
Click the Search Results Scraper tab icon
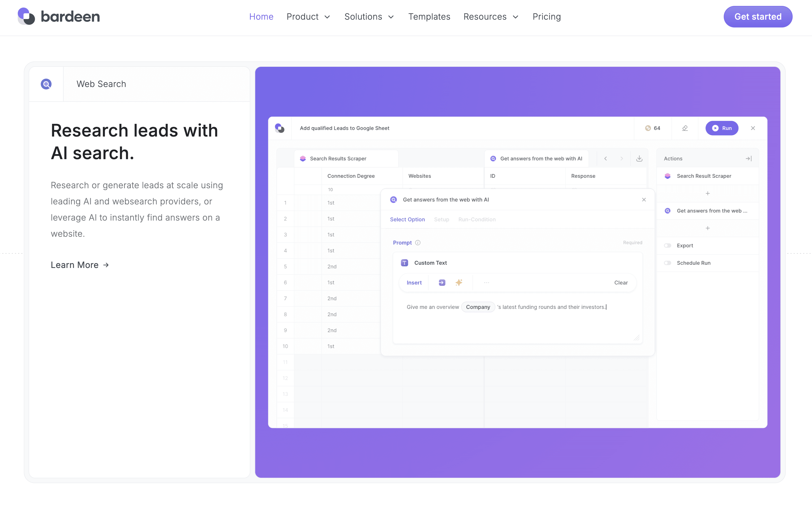[x=303, y=159]
